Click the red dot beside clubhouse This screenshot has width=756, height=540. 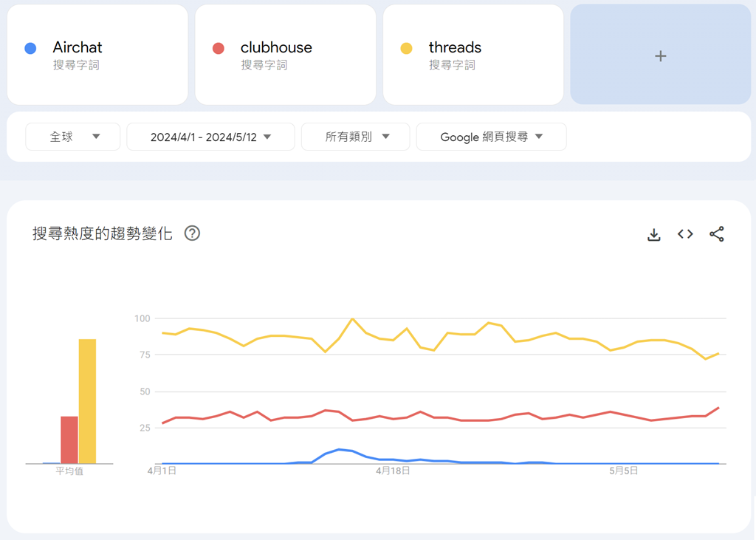(x=218, y=48)
